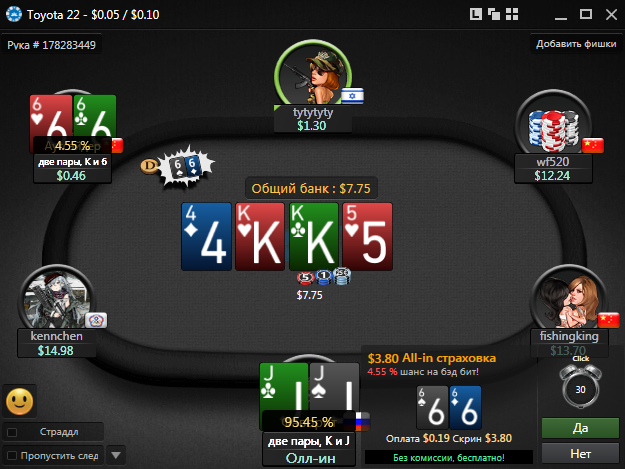Viewport: 625px width, 469px height.
Task: Switch to the single table layout icon
Action: coord(476,14)
